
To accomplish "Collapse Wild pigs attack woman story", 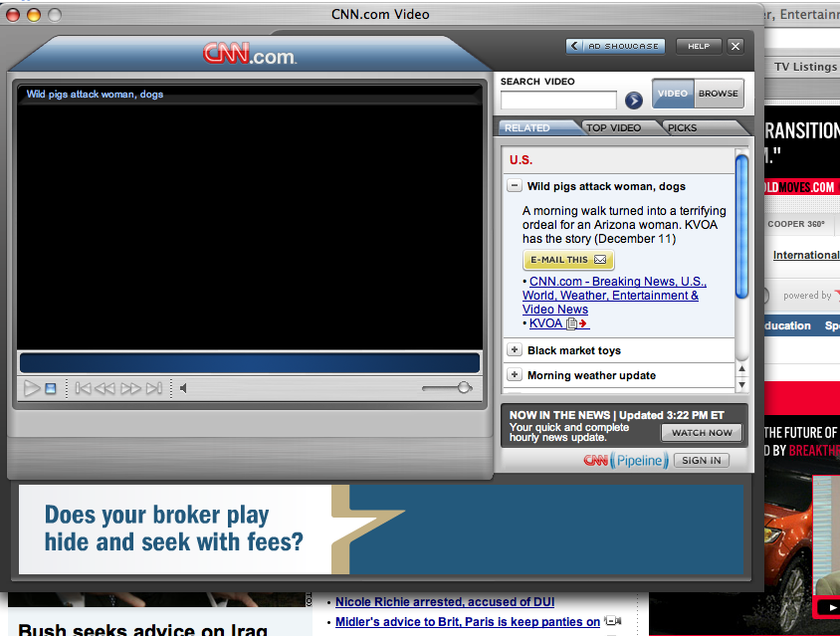I will 515,186.
